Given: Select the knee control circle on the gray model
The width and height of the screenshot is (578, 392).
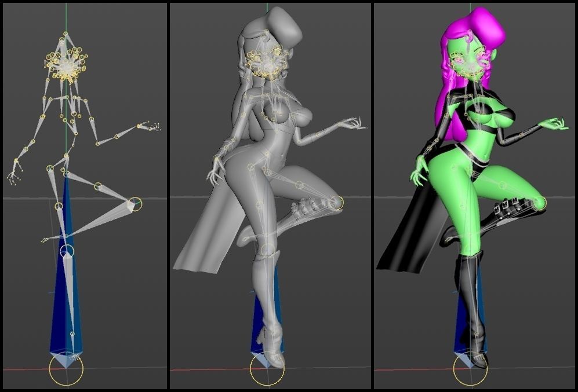Looking at the screenshot, I should pos(336,203).
